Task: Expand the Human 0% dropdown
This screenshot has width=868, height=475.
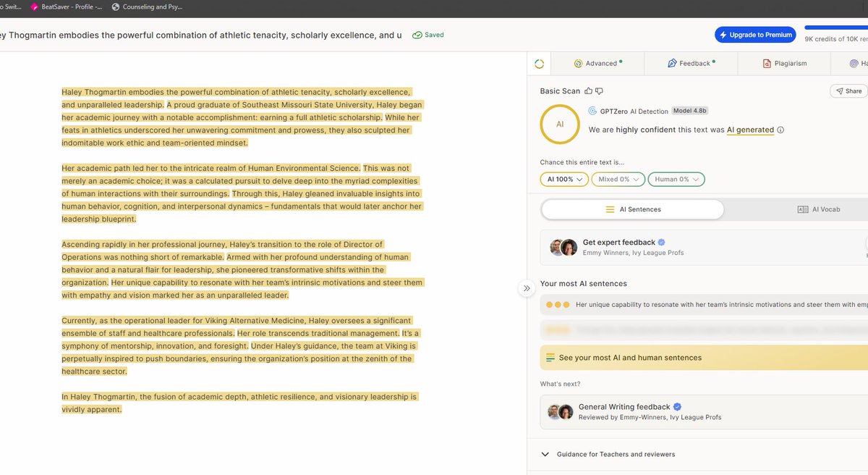Action: (676, 179)
